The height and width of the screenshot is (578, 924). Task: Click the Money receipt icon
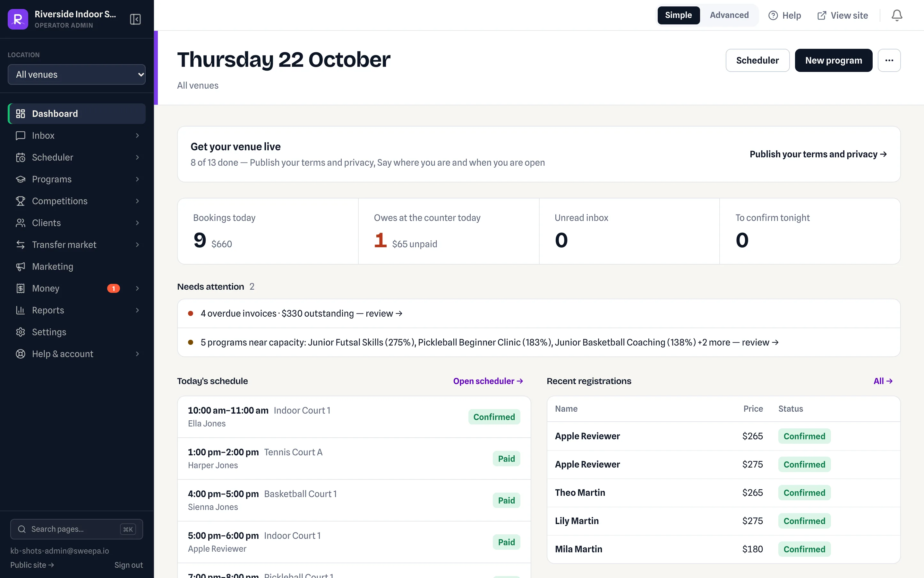21,288
